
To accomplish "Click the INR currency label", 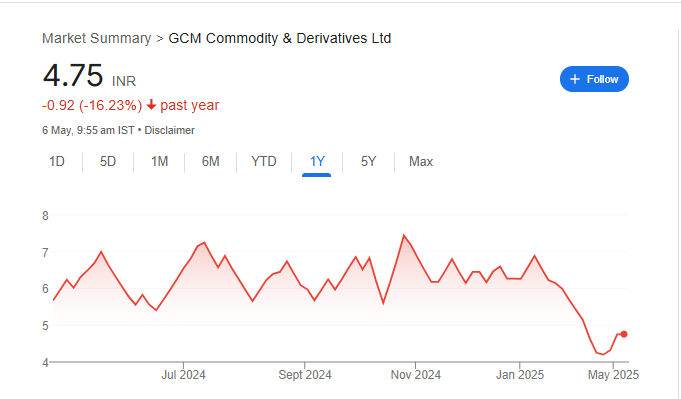I will 124,81.
